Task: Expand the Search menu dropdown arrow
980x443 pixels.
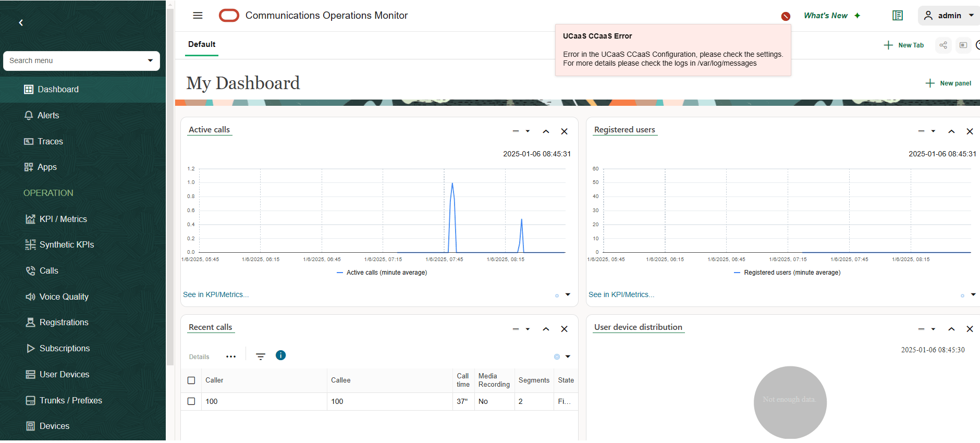Action: (x=151, y=60)
